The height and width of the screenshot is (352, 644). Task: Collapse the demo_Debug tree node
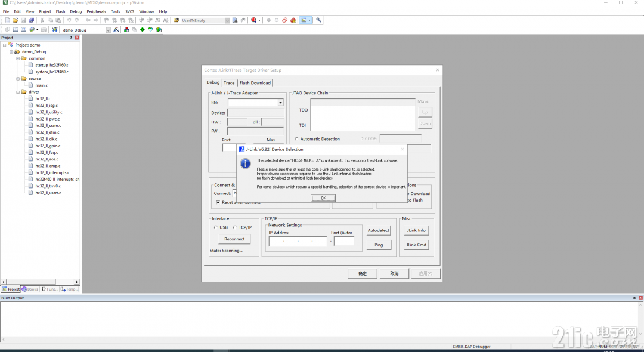coord(11,52)
